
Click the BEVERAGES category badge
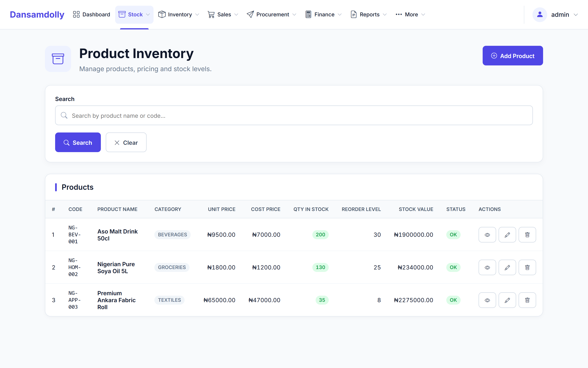coord(173,235)
